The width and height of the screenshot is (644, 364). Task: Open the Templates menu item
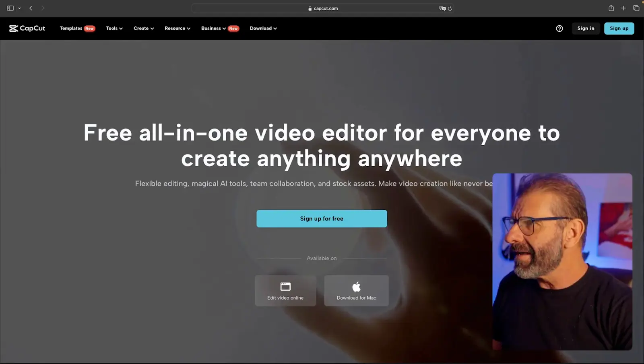point(71,28)
